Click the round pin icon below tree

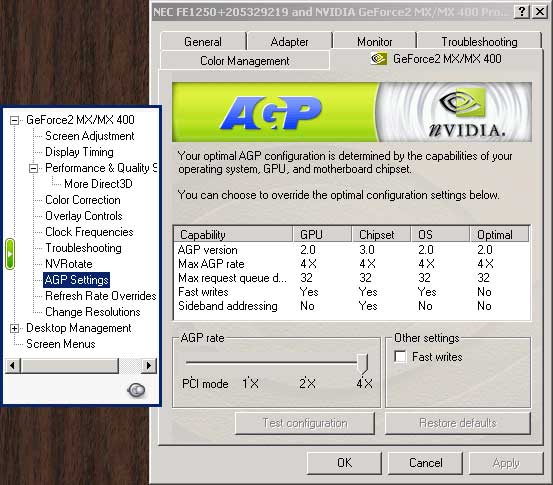click(136, 389)
